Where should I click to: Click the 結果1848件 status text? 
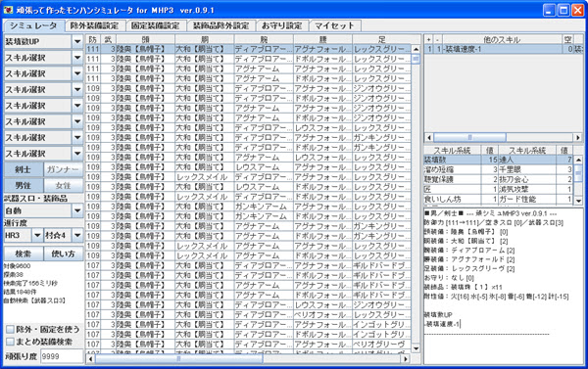[21, 292]
